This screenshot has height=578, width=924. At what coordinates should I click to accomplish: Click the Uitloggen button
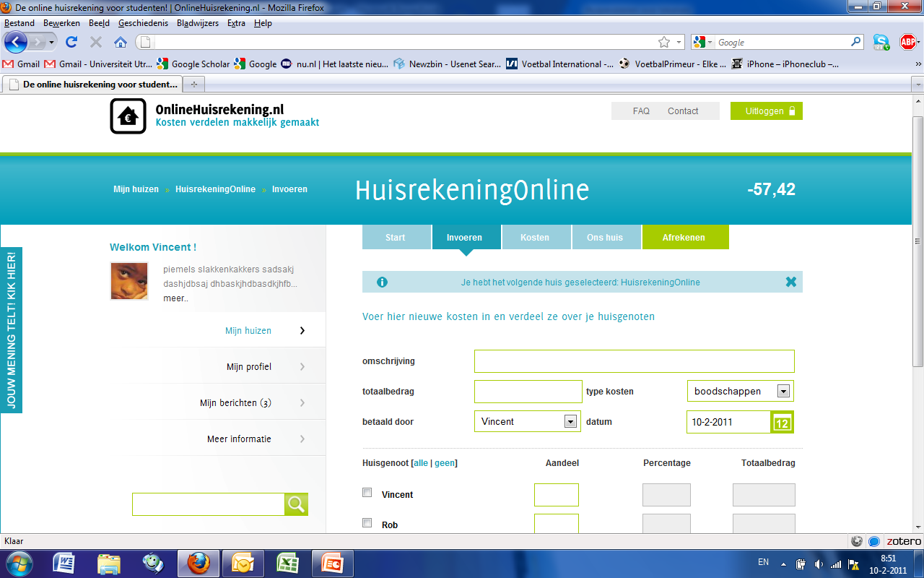[x=766, y=111]
